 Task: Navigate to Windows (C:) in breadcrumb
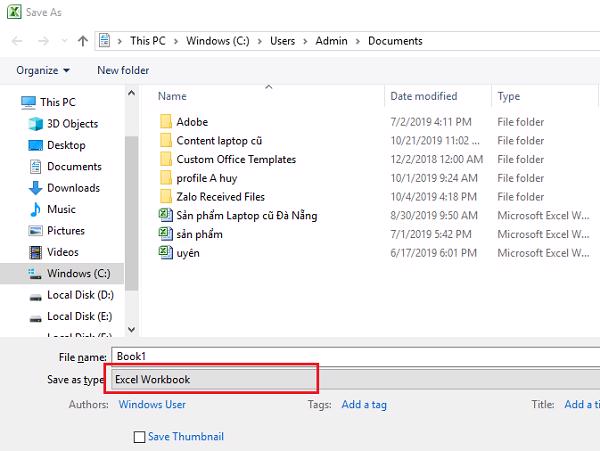[x=218, y=41]
